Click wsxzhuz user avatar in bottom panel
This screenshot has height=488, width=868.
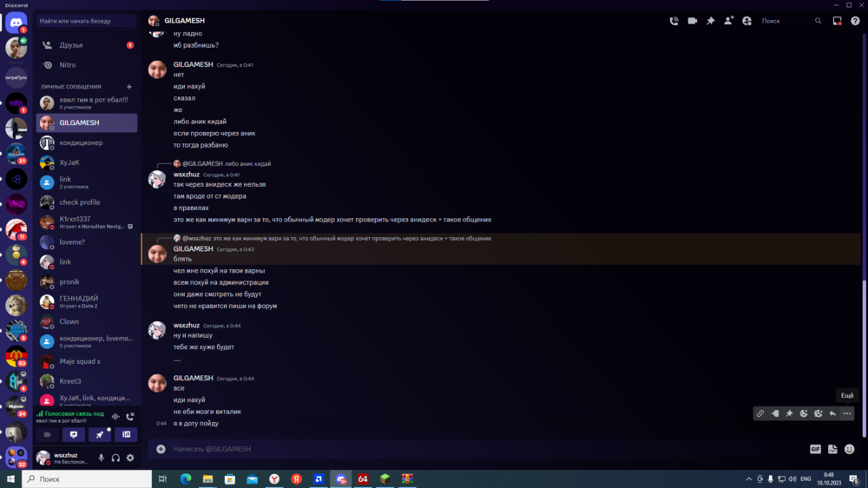click(43, 458)
